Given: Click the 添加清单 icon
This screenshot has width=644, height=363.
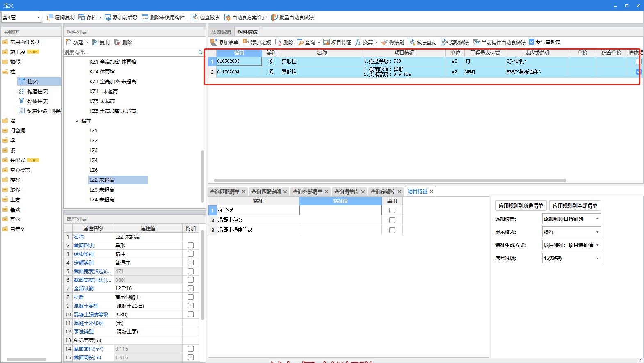Looking at the screenshot, I should [214, 42].
